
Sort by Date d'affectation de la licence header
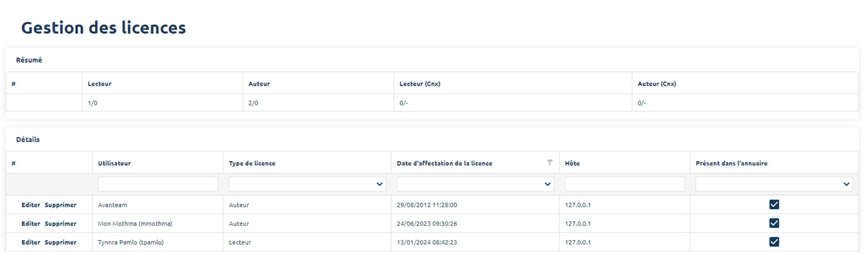pyautogui.click(x=444, y=163)
